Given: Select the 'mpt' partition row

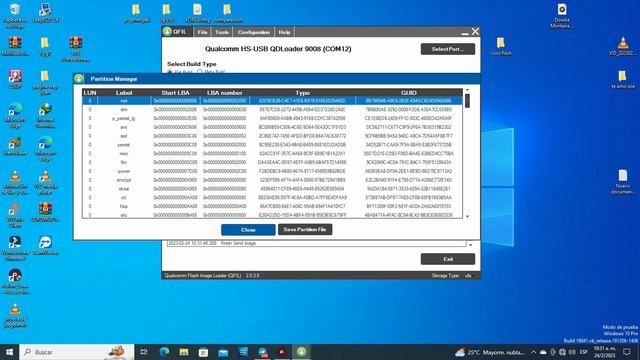Looking at the screenshot, I should [x=272, y=101].
